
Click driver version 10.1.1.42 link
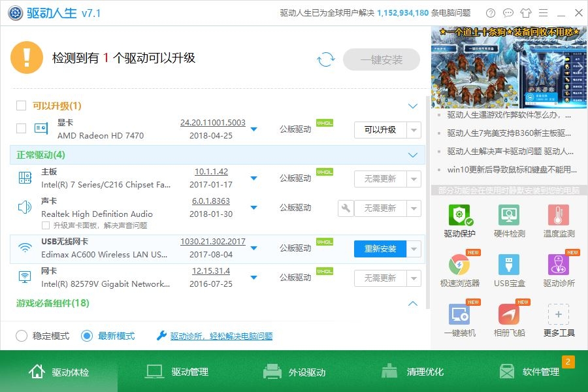(x=211, y=172)
